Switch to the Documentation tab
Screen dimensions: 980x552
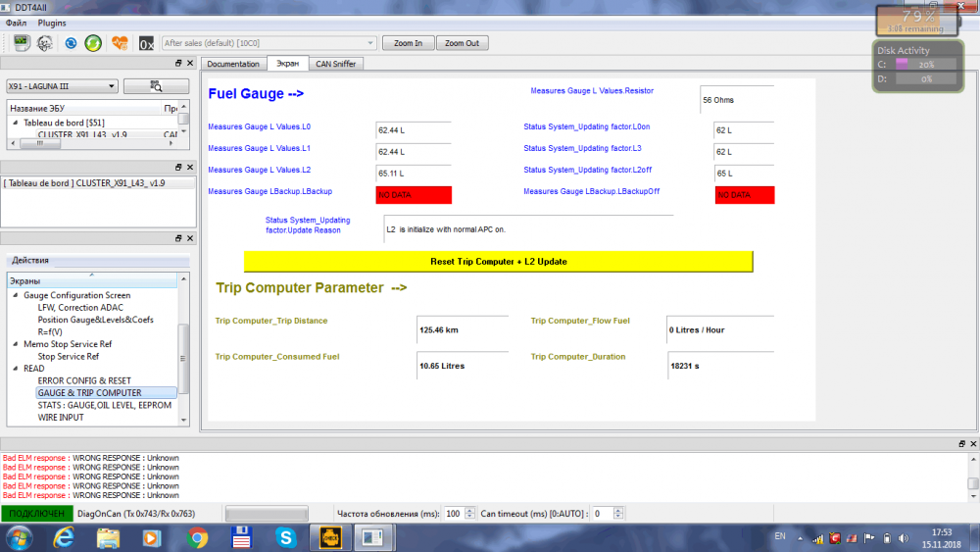pos(233,64)
